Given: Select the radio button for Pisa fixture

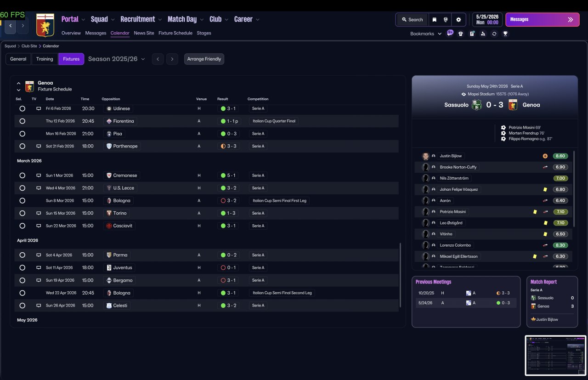Looking at the screenshot, I should 22,134.
